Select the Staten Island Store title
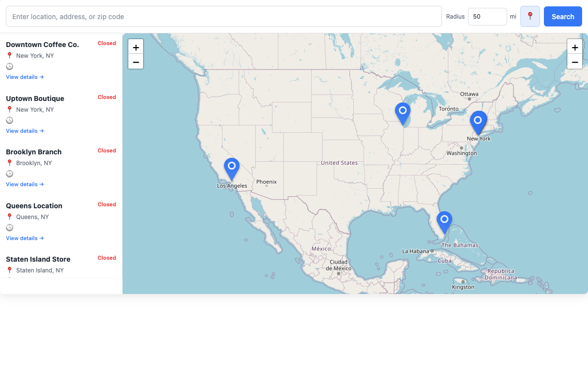Image resolution: width=588 pixels, height=392 pixels. (38, 259)
